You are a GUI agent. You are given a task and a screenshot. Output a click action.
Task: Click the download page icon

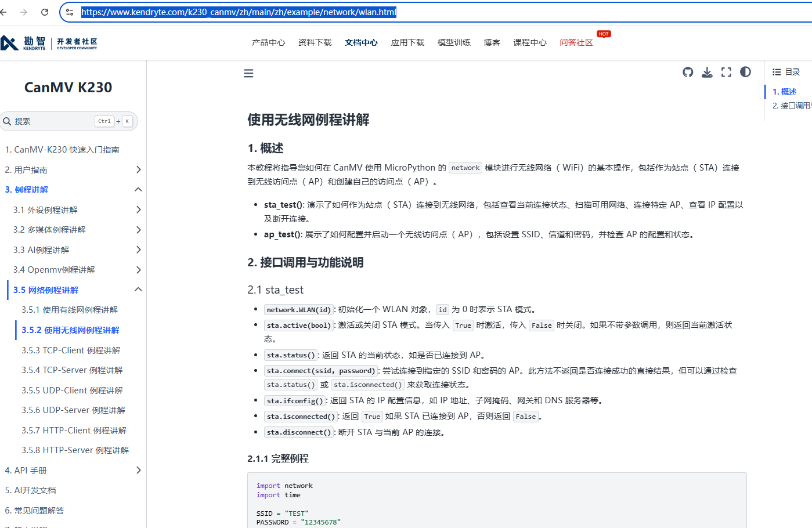[707, 72]
